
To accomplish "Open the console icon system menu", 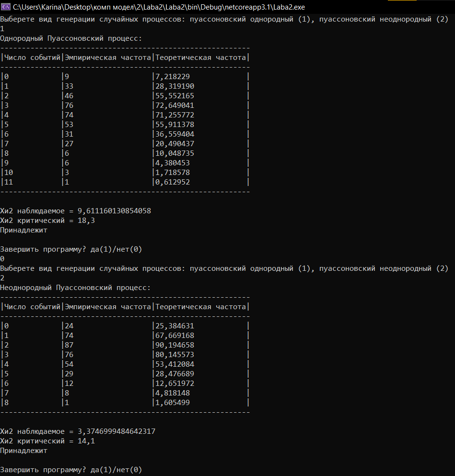I will [6, 7].
